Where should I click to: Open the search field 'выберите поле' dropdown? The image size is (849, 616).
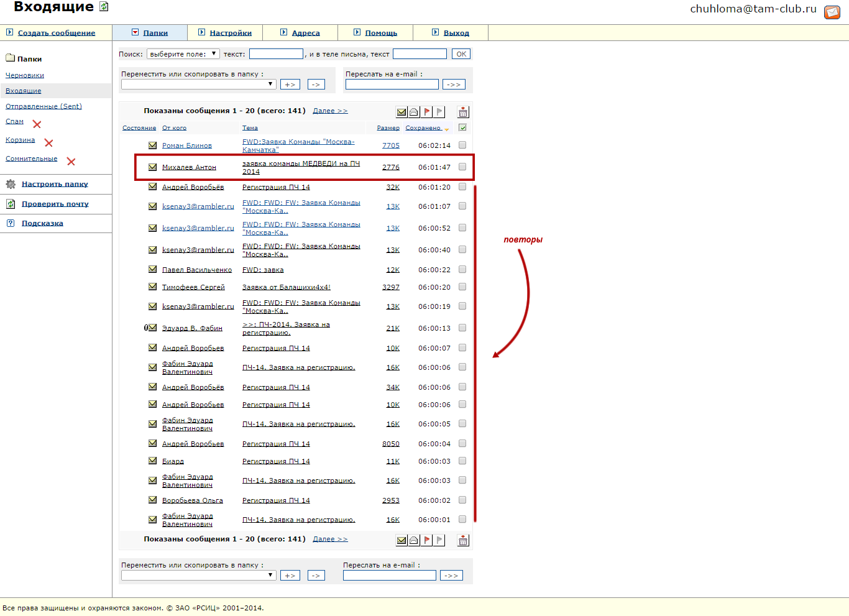click(183, 54)
